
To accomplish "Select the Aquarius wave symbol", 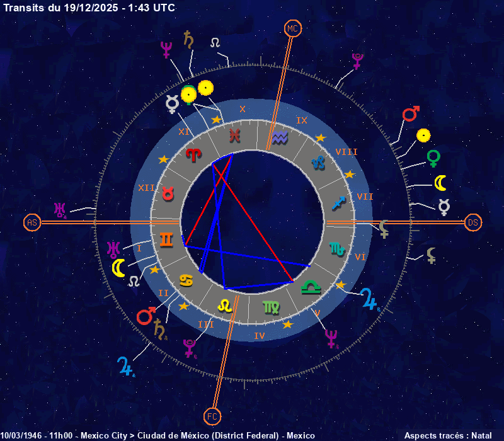I will (280, 137).
